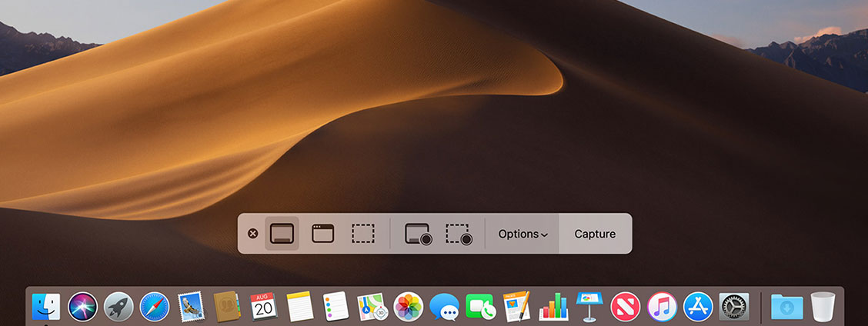
Task: Launch Siri from the Dock
Action: point(82,307)
